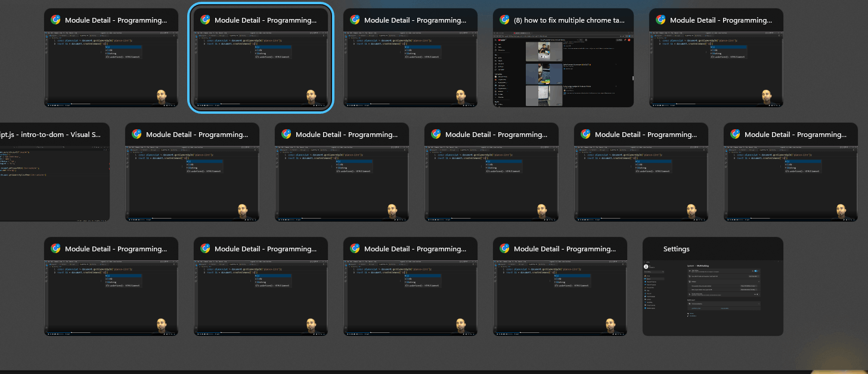Click the 'ipt.js - intro-to-dom - Visual S...' title
Image resolution: width=868 pixels, height=374 pixels.
51,135
